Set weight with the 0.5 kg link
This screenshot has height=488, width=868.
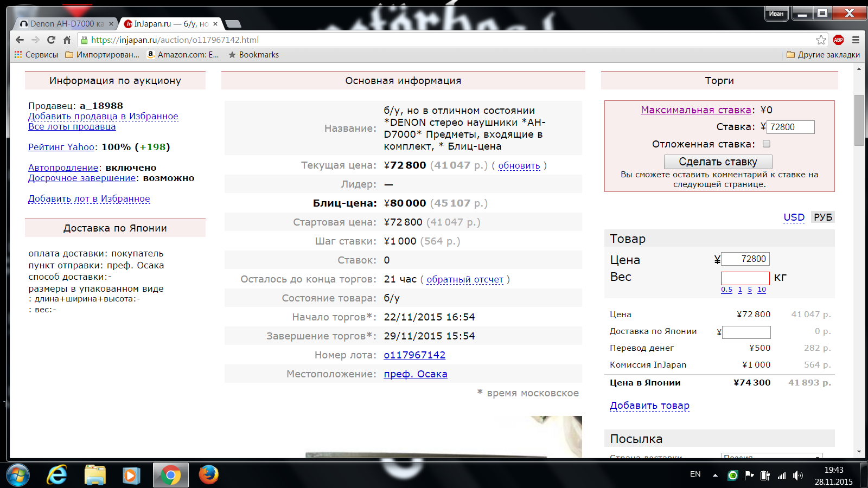(727, 290)
